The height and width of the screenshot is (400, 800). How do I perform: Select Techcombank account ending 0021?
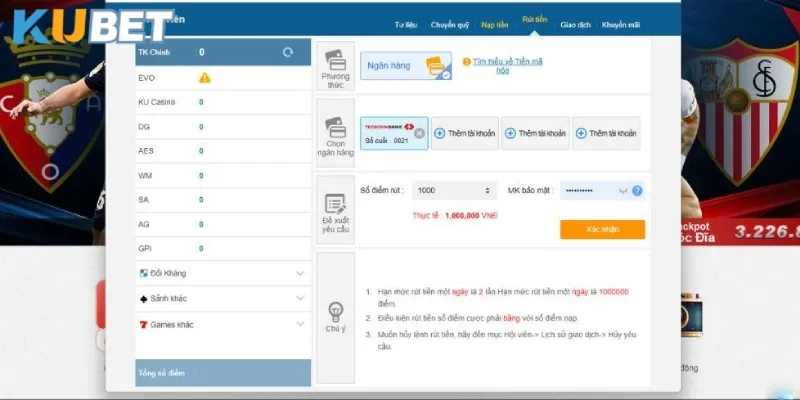[388, 133]
